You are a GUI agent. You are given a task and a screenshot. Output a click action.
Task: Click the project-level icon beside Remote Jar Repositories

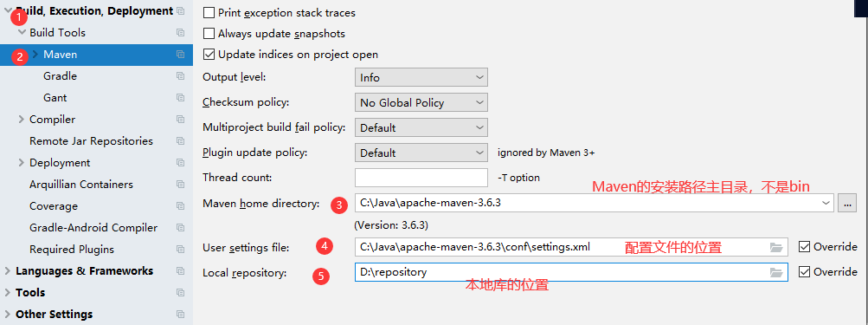[x=181, y=141]
